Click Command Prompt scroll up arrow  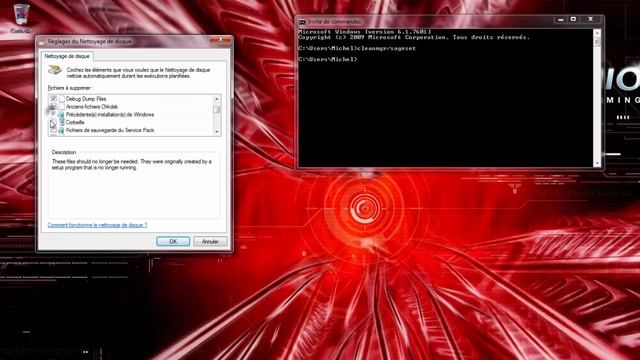point(597,33)
